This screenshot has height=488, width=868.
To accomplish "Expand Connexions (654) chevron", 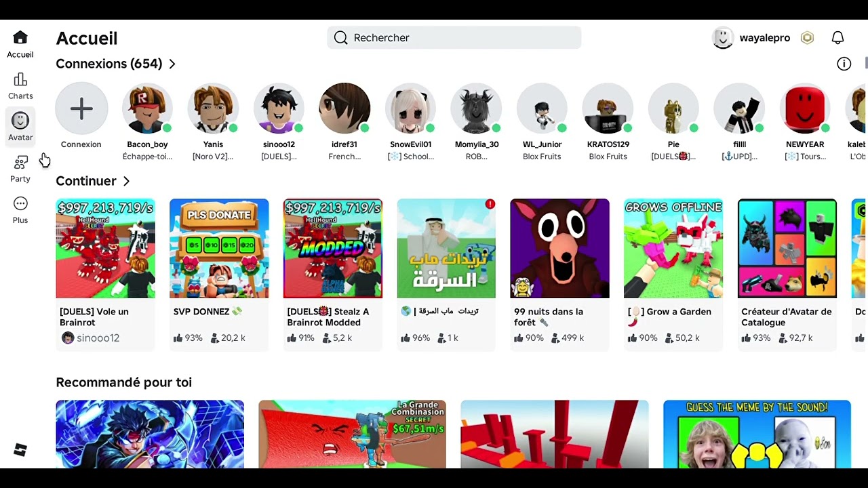I will click(172, 64).
